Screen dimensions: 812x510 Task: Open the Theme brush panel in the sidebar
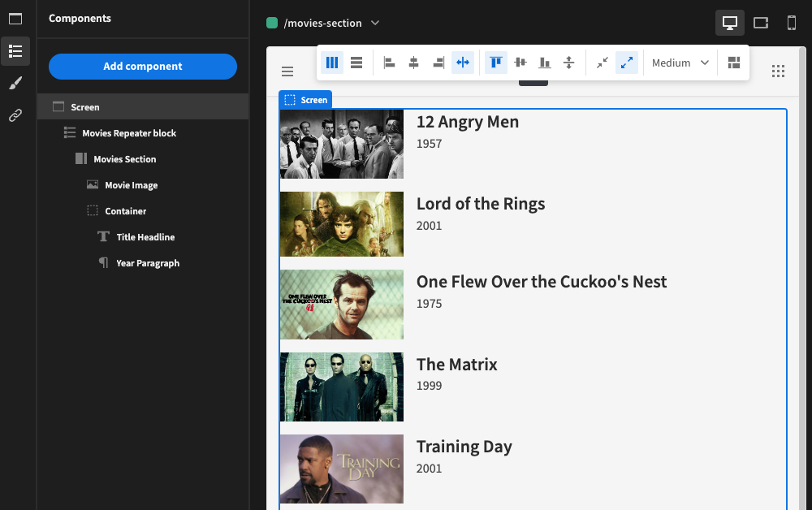15,83
